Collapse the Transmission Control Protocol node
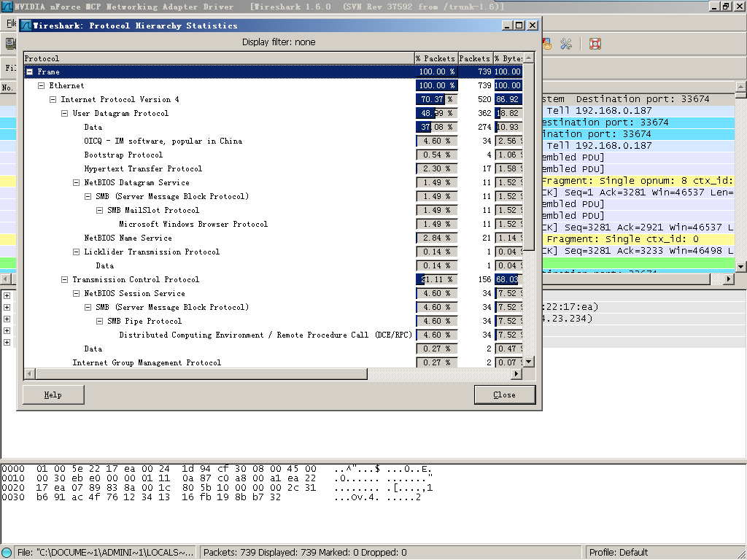 pyautogui.click(x=65, y=279)
